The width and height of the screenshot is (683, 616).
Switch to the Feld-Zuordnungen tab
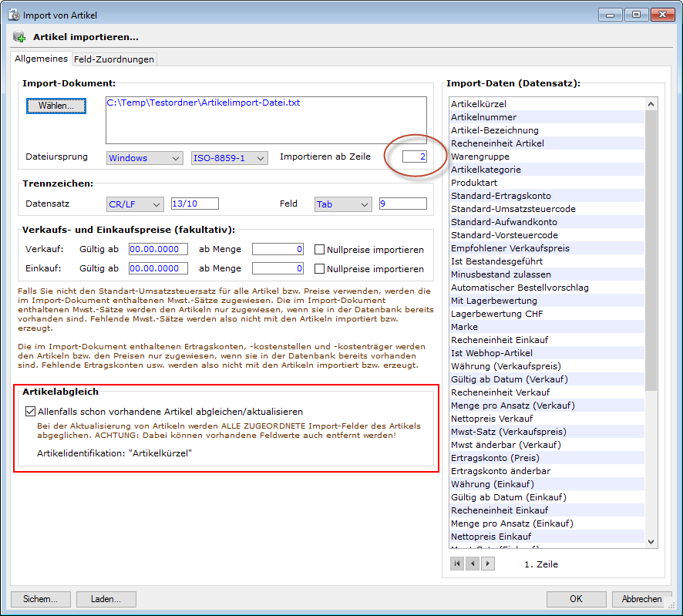tap(114, 59)
